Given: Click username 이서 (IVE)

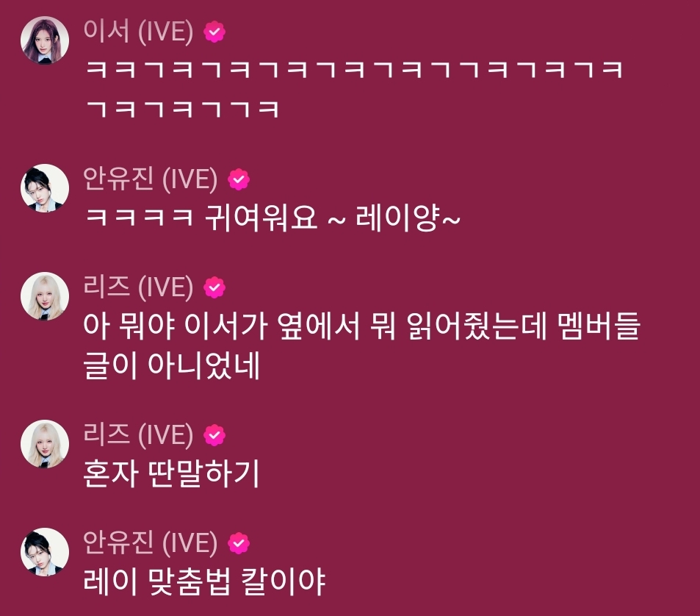Looking at the screenshot, I should (138, 32).
